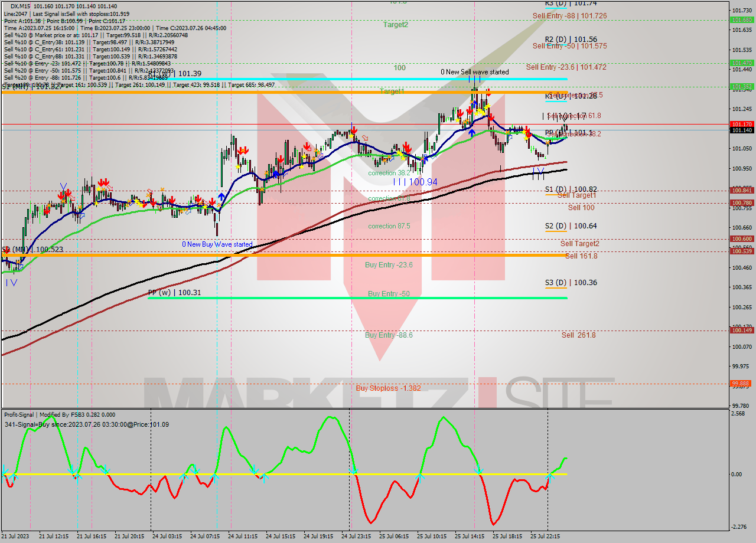The height and width of the screenshot is (543, 756).
Task: Select the 'Sell 100' label
Action: 581,208
